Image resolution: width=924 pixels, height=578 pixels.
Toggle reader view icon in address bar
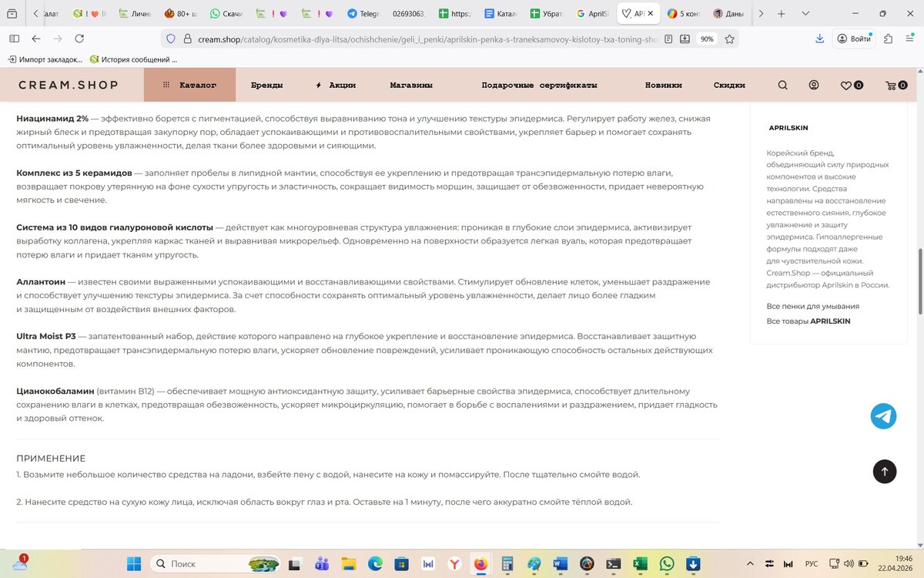(x=668, y=39)
